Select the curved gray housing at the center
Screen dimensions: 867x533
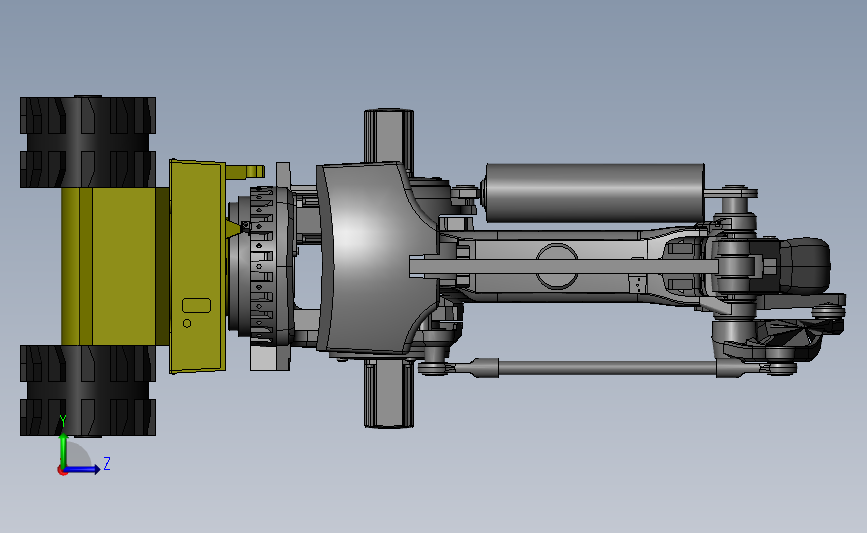click(376, 257)
